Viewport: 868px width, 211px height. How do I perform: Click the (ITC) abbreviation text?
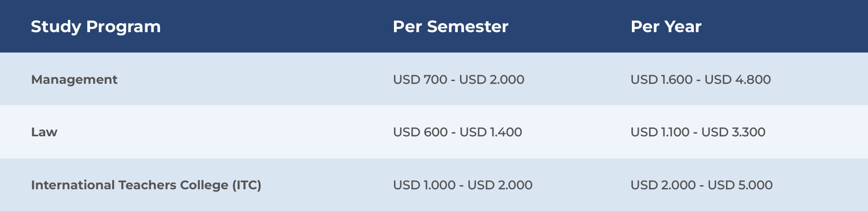247,185
